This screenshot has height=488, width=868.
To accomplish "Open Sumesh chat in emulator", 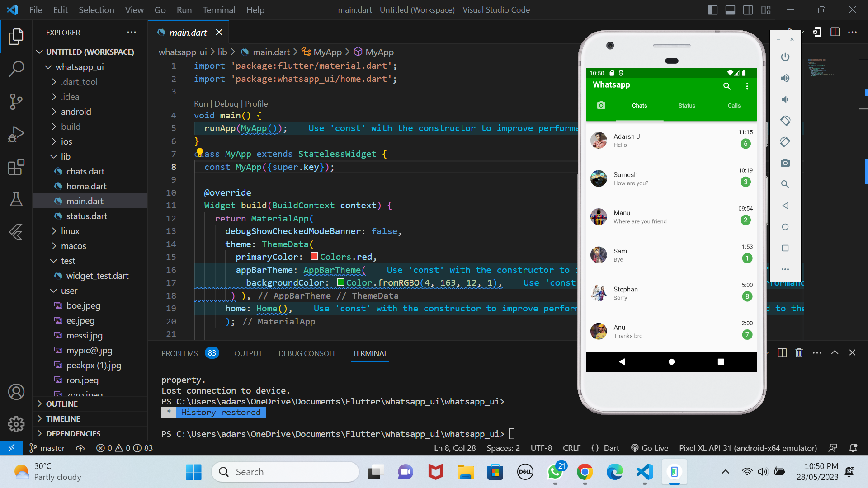I will point(671,178).
